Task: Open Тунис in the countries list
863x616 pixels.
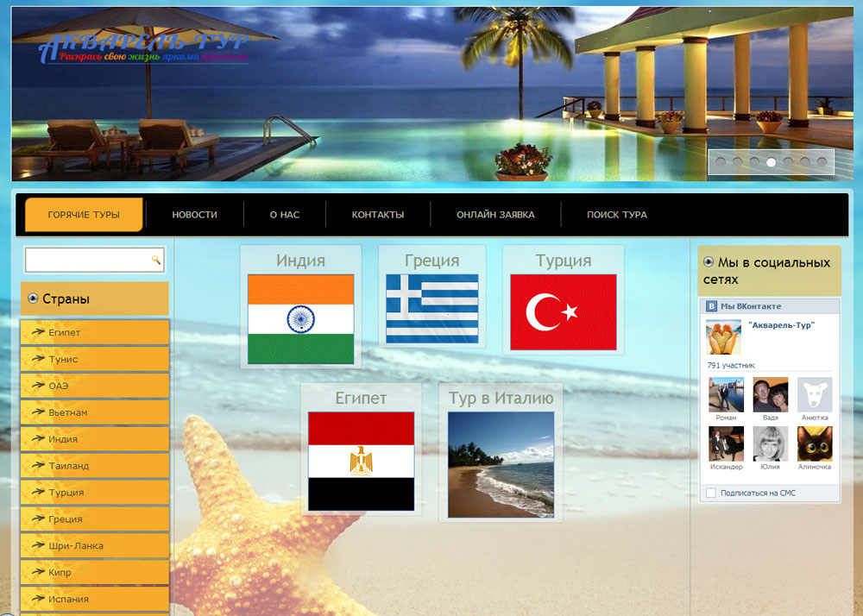Action: (x=95, y=359)
